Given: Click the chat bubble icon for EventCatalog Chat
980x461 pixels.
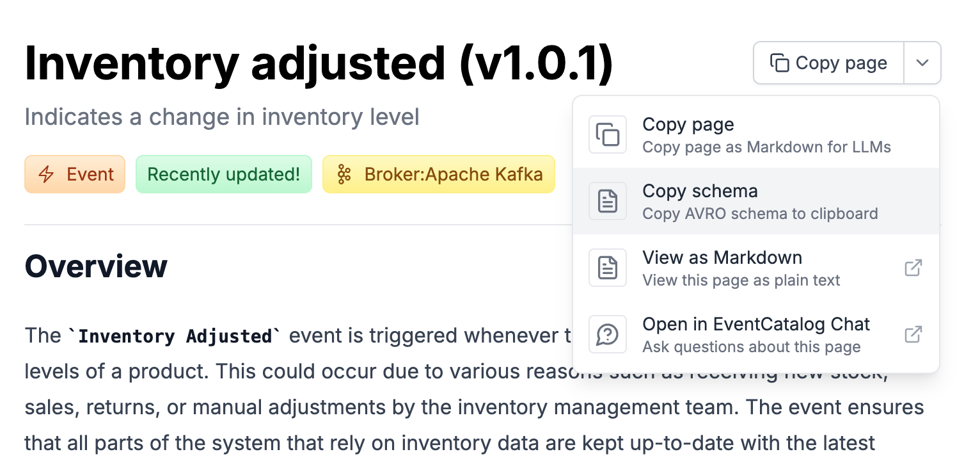Looking at the screenshot, I should [608, 334].
